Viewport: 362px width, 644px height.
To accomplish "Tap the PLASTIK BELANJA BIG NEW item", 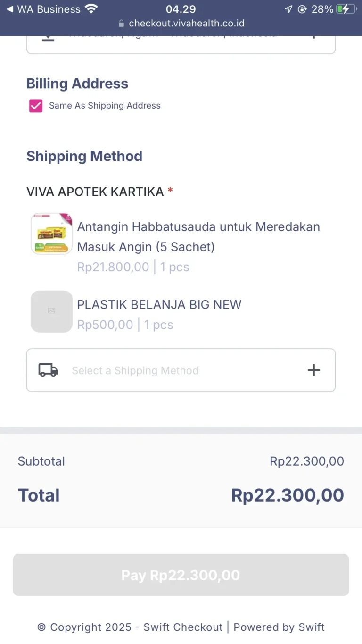I will pyautogui.click(x=159, y=304).
